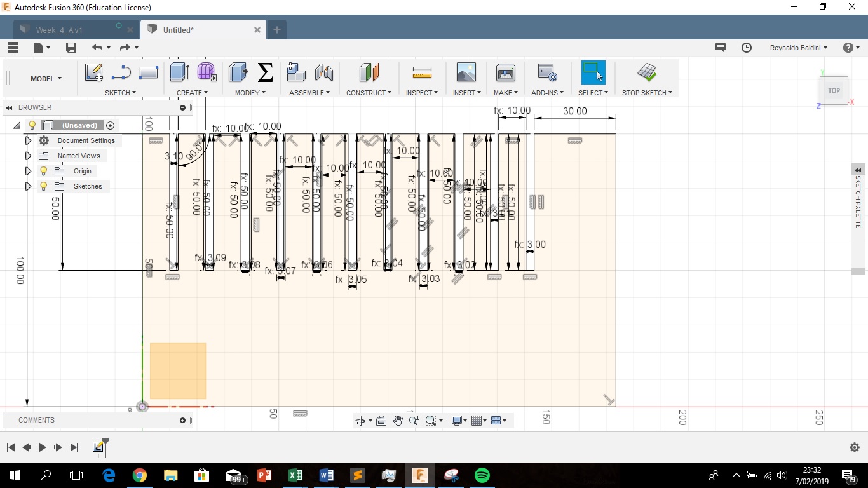Select the Create Sketch tool icon

coord(94,72)
